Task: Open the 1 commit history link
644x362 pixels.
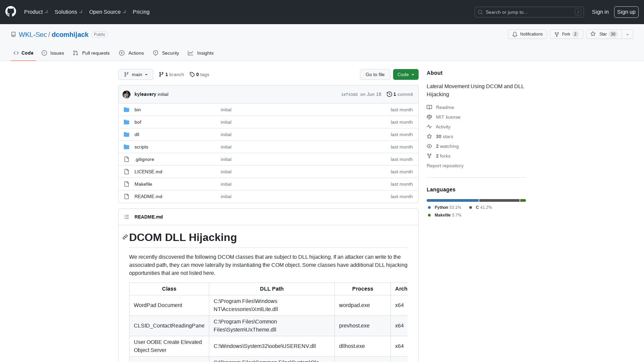Action: point(400,94)
